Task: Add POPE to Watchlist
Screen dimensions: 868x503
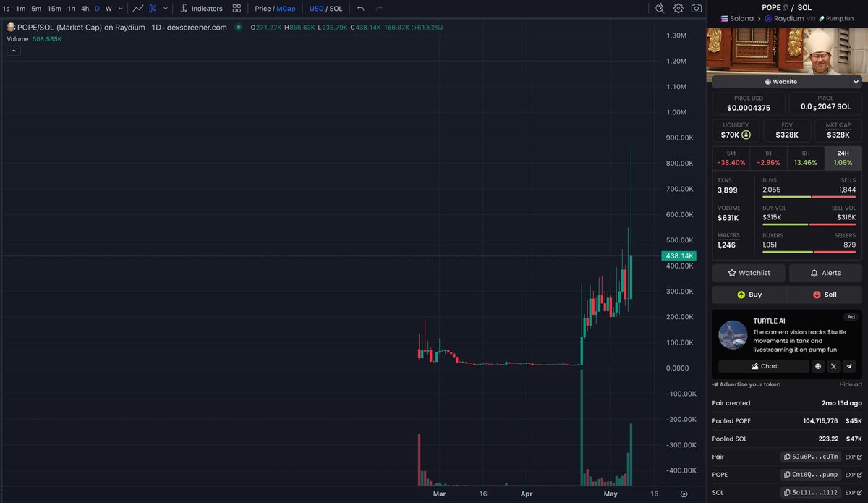Action: [749, 273]
